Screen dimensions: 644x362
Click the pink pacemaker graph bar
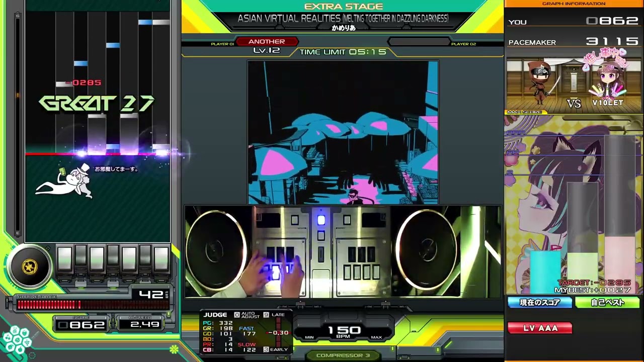coord(620,265)
